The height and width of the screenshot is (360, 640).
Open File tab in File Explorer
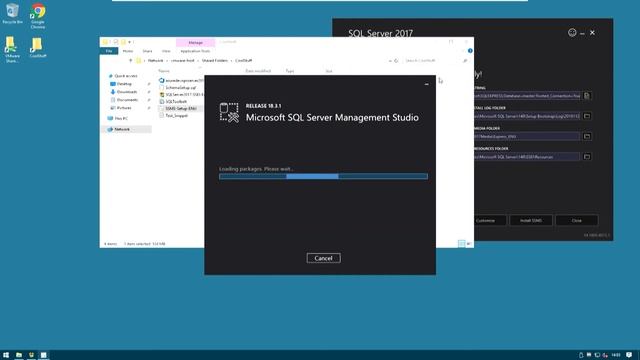pos(109,51)
